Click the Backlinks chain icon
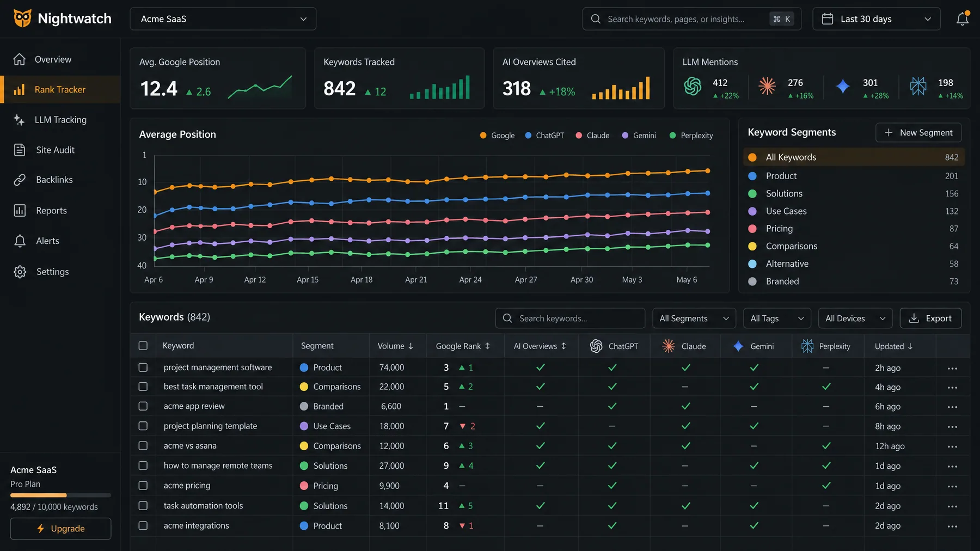 (x=20, y=180)
